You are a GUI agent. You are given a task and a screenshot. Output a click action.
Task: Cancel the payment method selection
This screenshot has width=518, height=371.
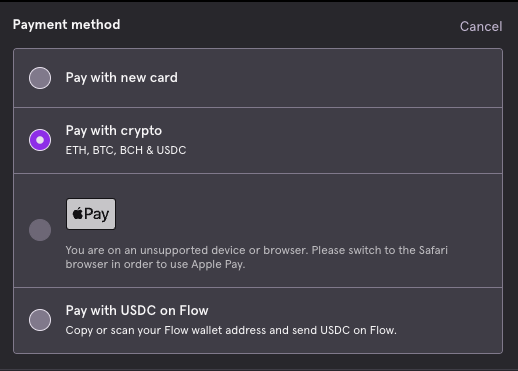pyautogui.click(x=481, y=26)
